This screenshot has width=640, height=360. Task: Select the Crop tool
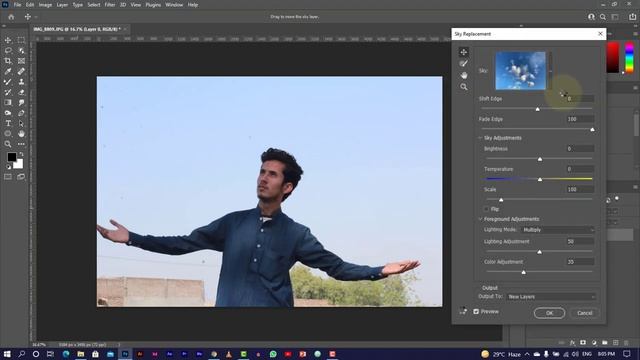(8, 61)
